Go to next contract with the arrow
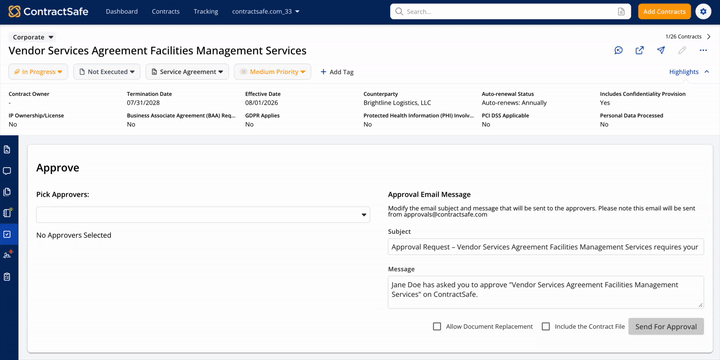 709,37
